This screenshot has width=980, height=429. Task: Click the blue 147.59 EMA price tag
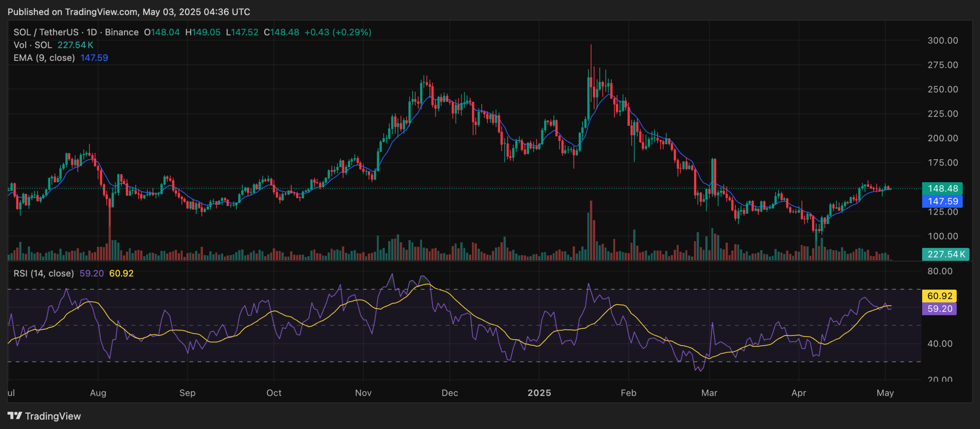pos(942,201)
